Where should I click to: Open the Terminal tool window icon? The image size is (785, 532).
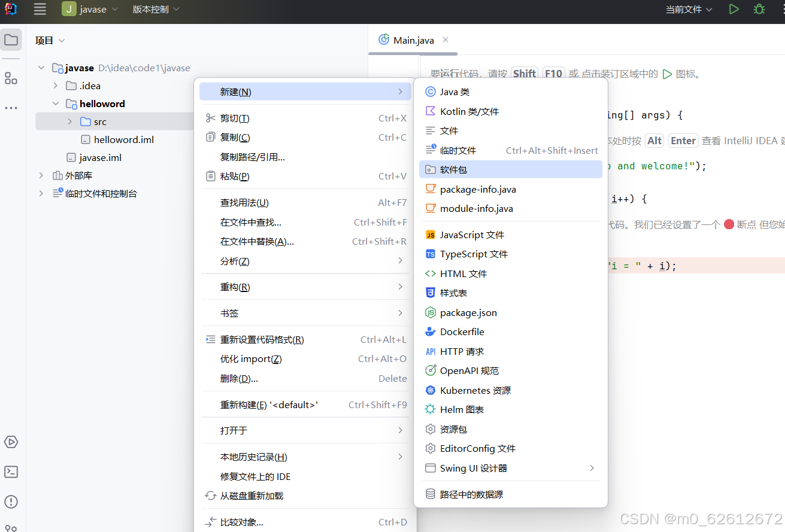pos(11,472)
